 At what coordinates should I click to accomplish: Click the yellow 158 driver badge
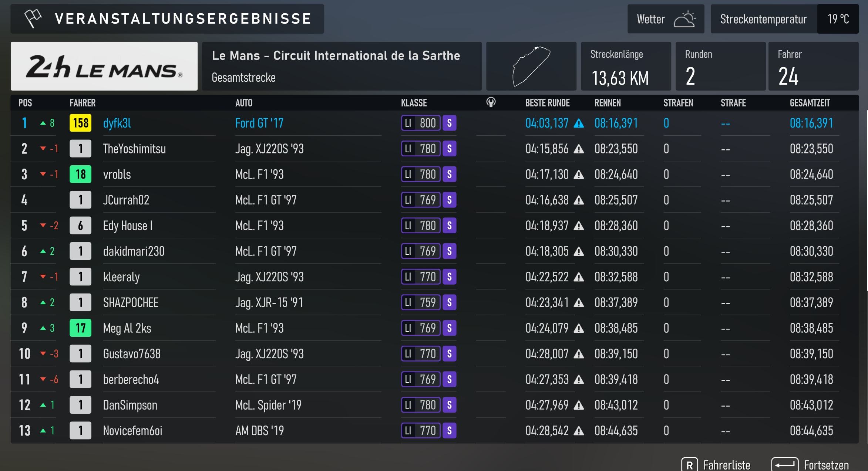(x=80, y=123)
